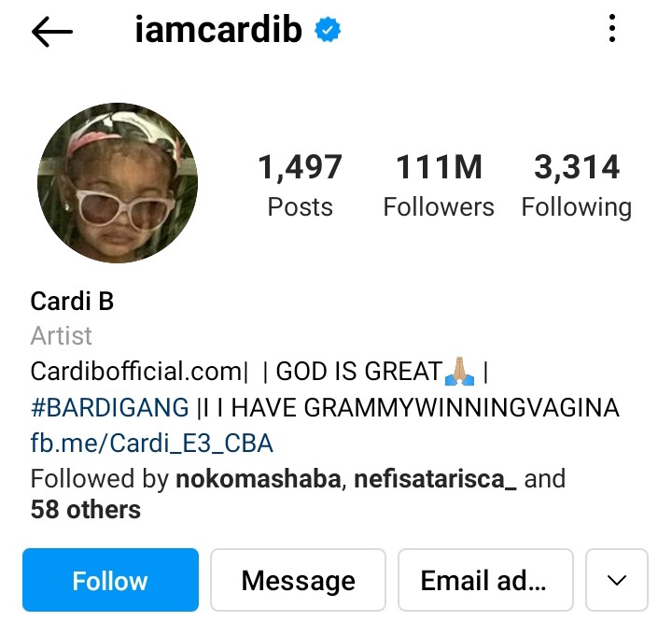The width and height of the screenshot is (672, 621).
Task: Open the three-dot options menu
Action: (612, 28)
